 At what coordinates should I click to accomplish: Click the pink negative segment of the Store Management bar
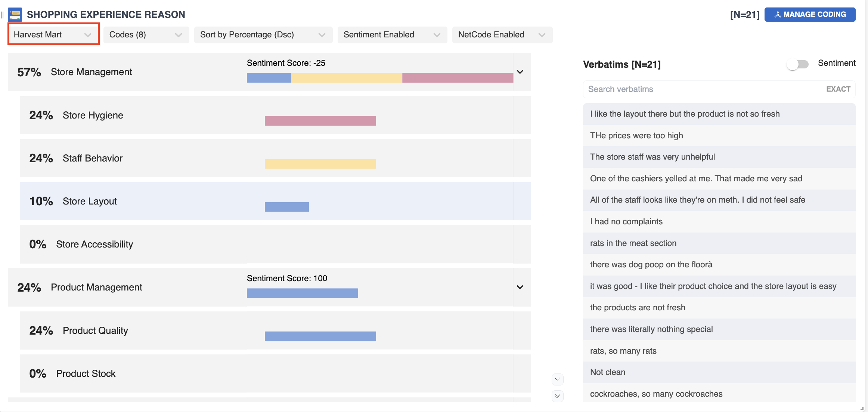click(458, 78)
